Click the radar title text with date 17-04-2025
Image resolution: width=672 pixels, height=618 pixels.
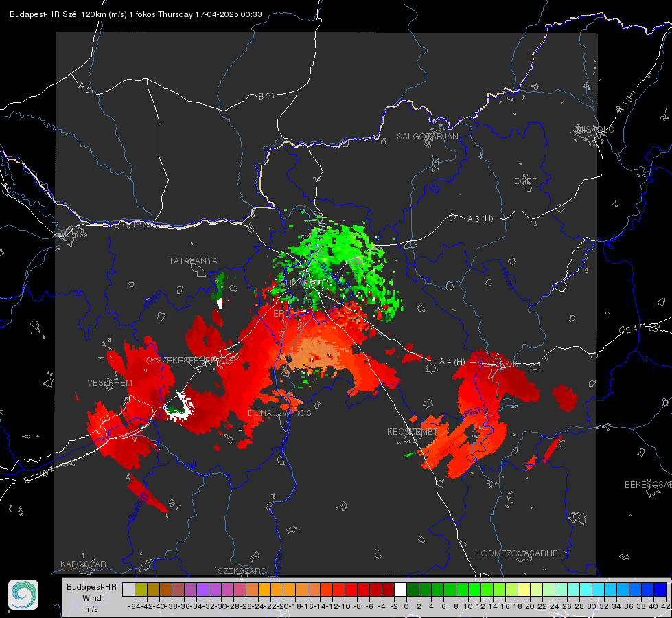[136, 14]
